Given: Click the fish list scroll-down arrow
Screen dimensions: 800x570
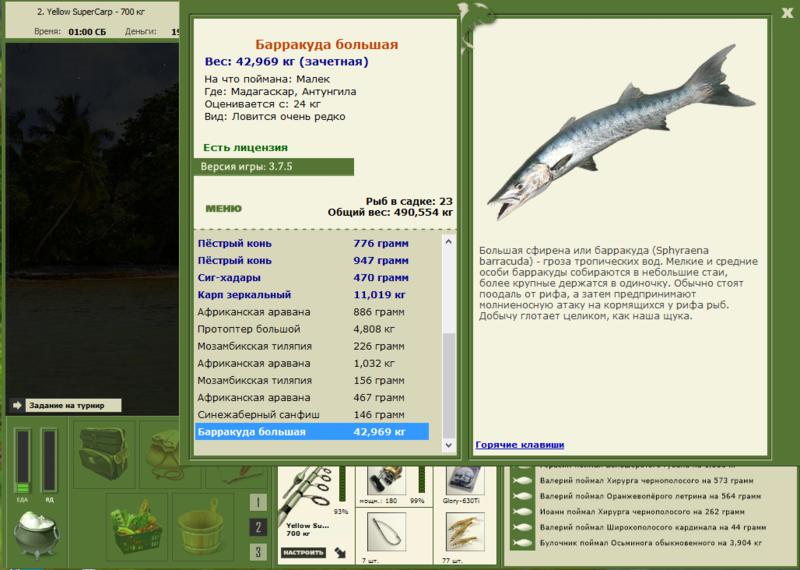Looking at the screenshot, I should coord(448,445).
